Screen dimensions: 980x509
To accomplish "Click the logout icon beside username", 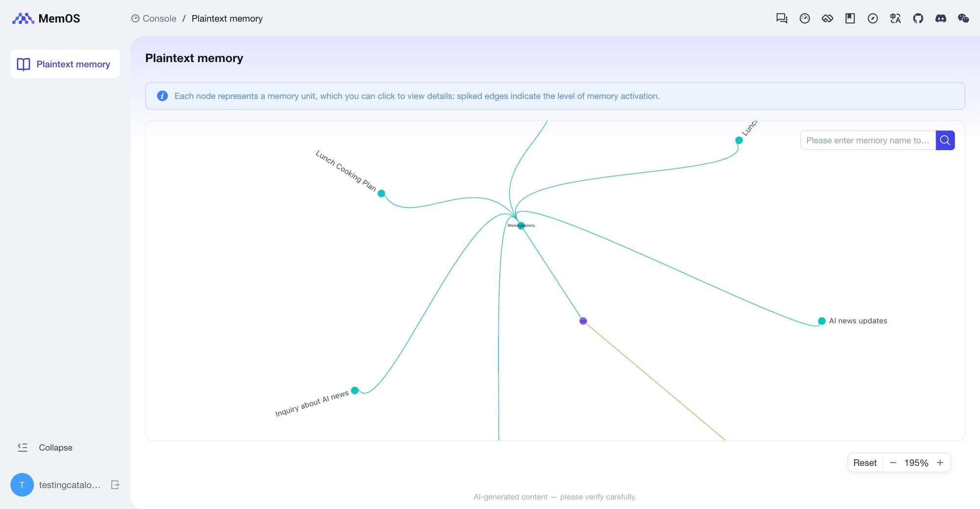I will (x=115, y=485).
